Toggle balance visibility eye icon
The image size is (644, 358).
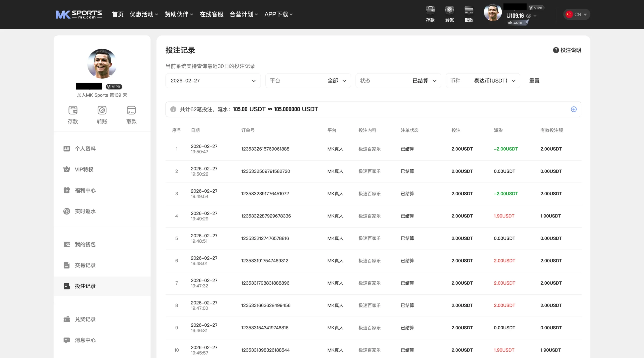pyautogui.click(x=529, y=16)
